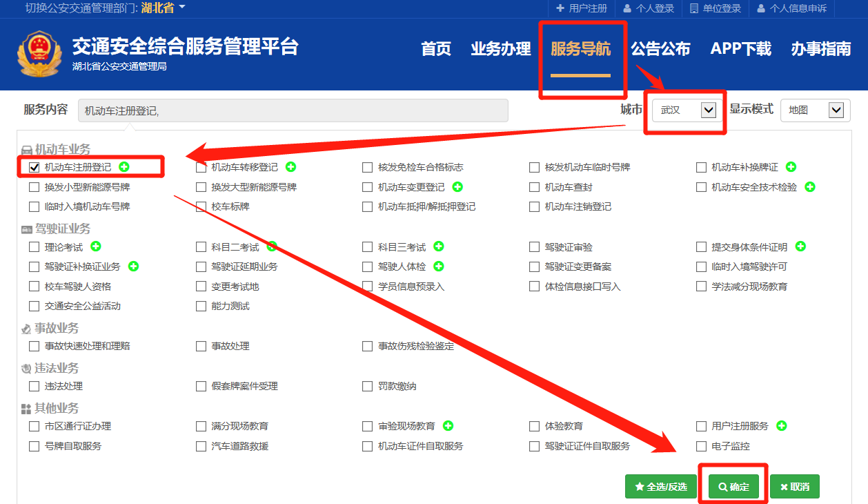
Task: Open the 个人登录 link
Action: pyautogui.click(x=649, y=8)
